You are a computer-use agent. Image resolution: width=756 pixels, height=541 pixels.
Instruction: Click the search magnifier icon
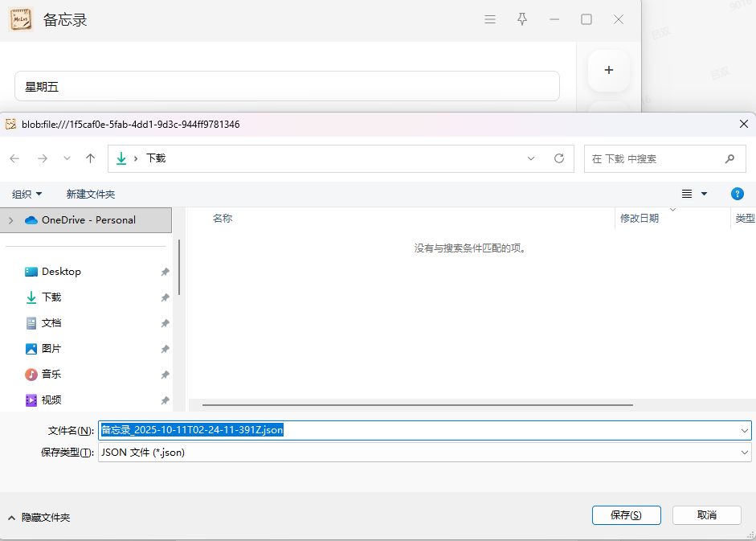(729, 158)
